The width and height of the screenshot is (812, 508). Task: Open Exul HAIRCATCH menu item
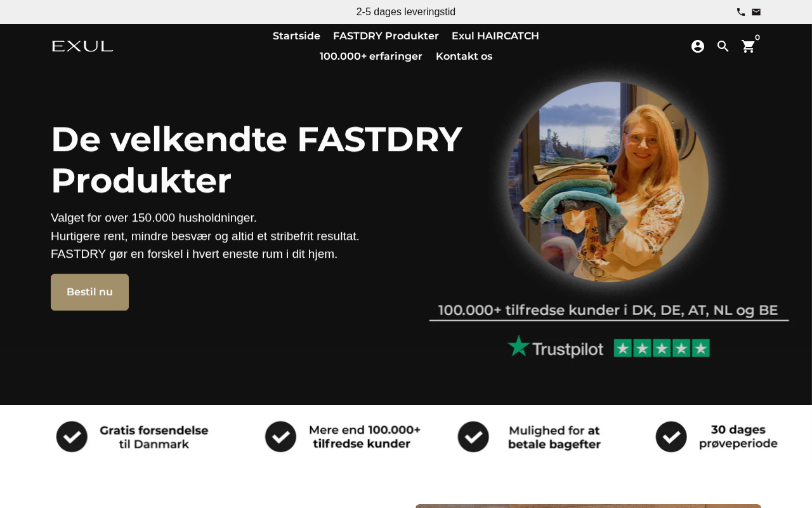(x=495, y=36)
